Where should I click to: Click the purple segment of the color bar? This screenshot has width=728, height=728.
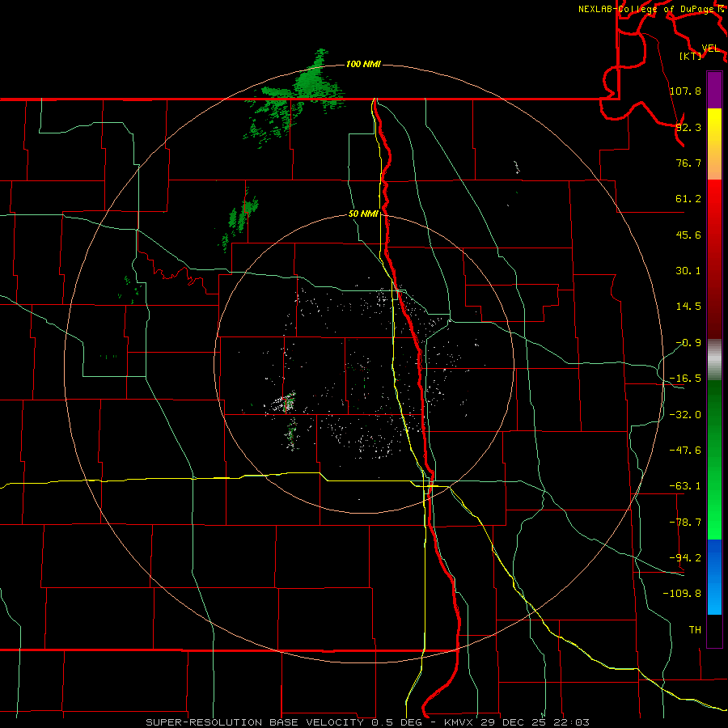(x=714, y=90)
